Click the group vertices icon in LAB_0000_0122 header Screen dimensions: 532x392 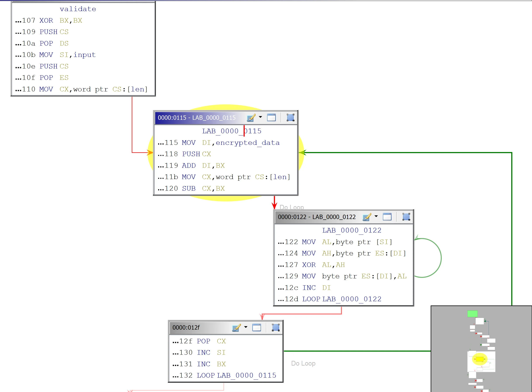click(x=406, y=217)
